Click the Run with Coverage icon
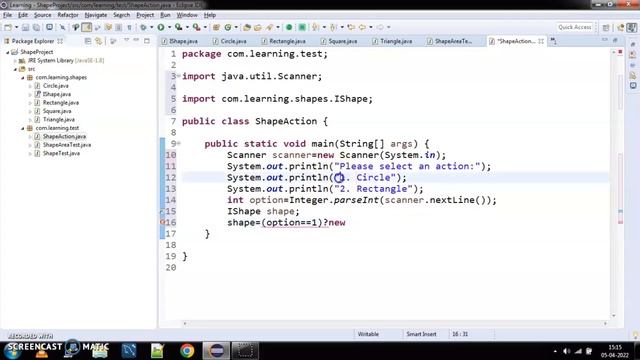The image size is (640, 360). [178, 27]
